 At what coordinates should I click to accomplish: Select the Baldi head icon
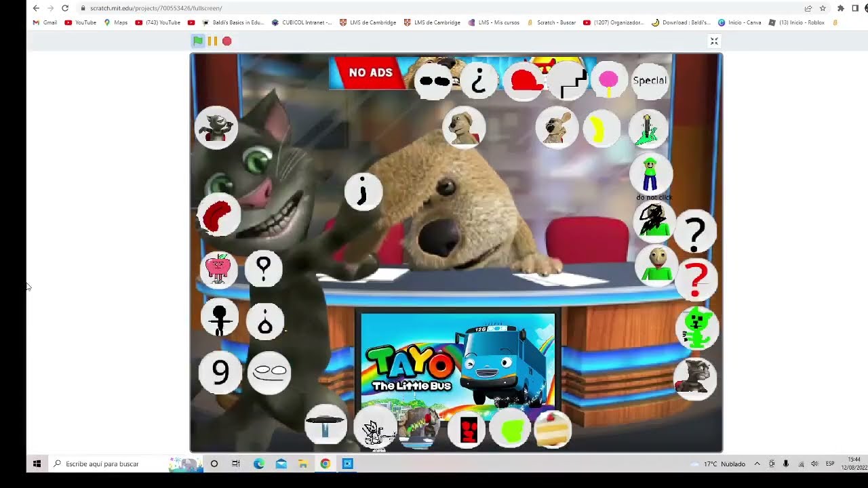tap(656, 266)
